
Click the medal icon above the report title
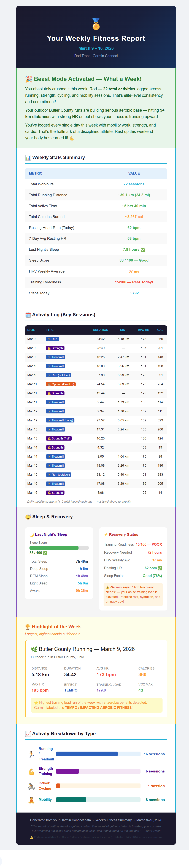tap(96, 24)
